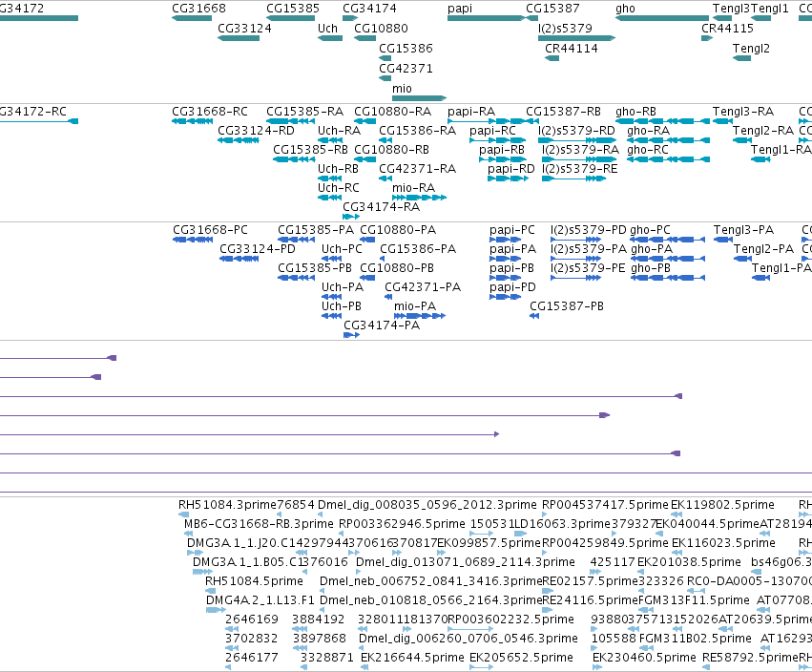Select the CG15385 gene in gene track
The height and width of the screenshot is (672, 812).
point(290,18)
